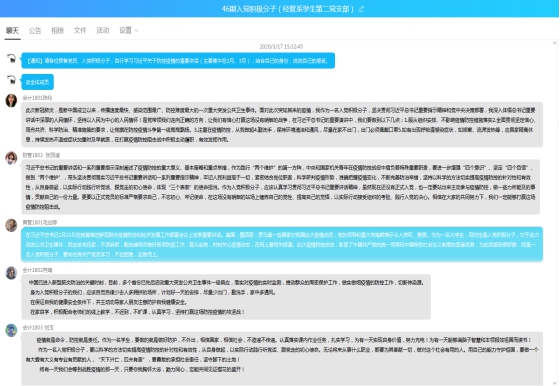Open the 相册 tab
Viewport: 560px width, 386px height.
click(x=57, y=31)
